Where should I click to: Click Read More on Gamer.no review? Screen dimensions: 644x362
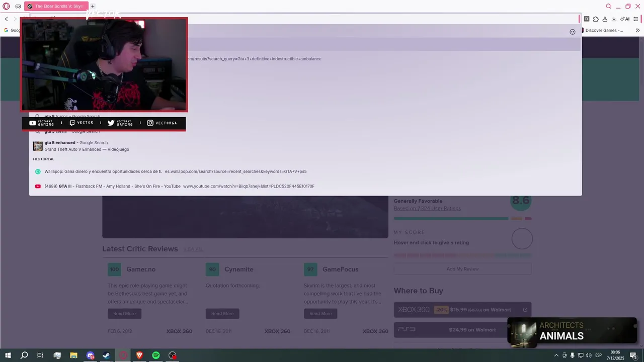pyautogui.click(x=124, y=313)
